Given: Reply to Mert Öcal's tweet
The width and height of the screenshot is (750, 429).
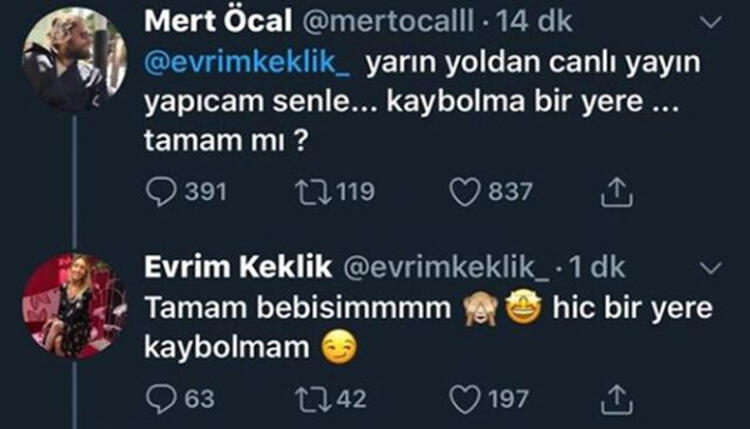Looking at the screenshot, I should (161, 192).
